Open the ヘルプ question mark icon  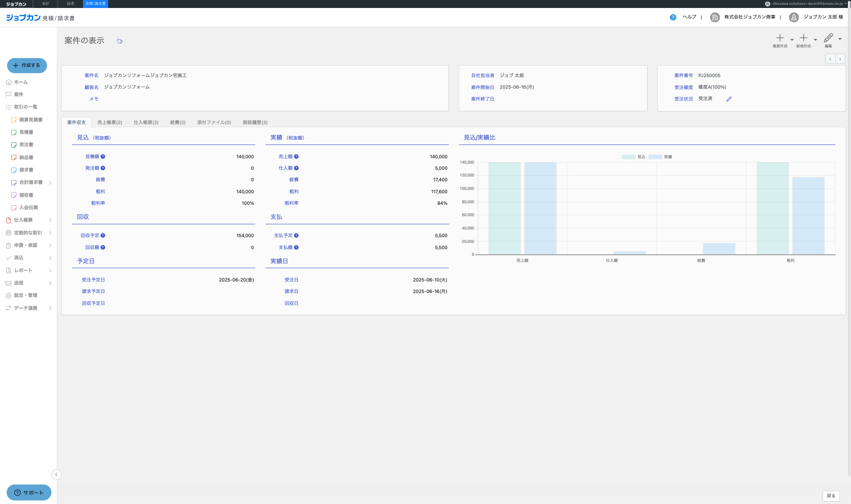[673, 17]
